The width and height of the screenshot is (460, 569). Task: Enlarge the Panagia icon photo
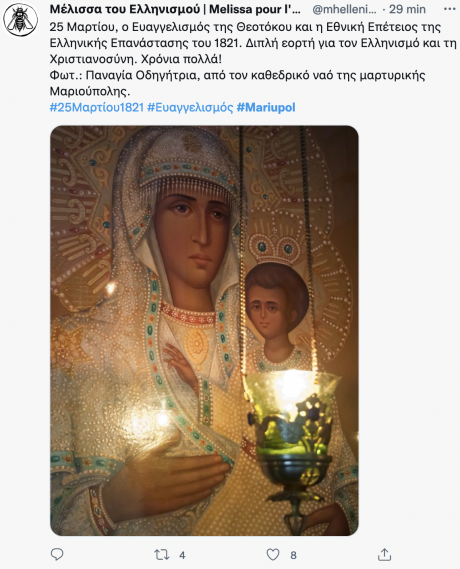click(204, 331)
